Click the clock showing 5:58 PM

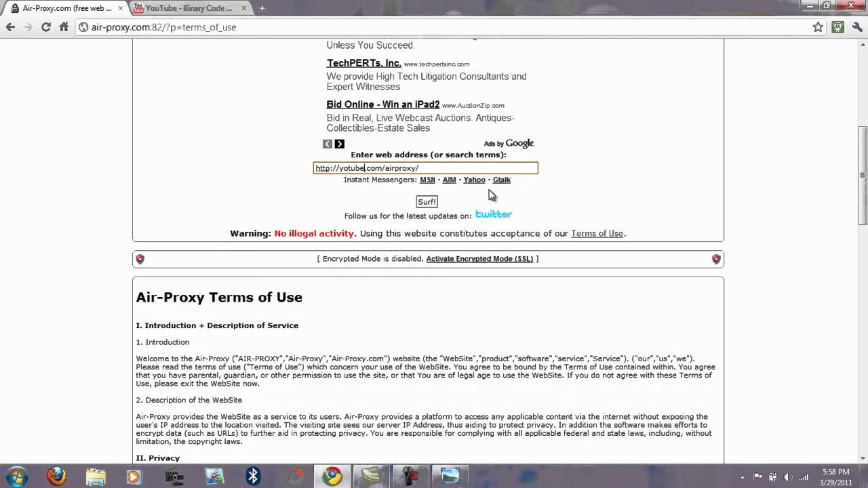point(835,472)
